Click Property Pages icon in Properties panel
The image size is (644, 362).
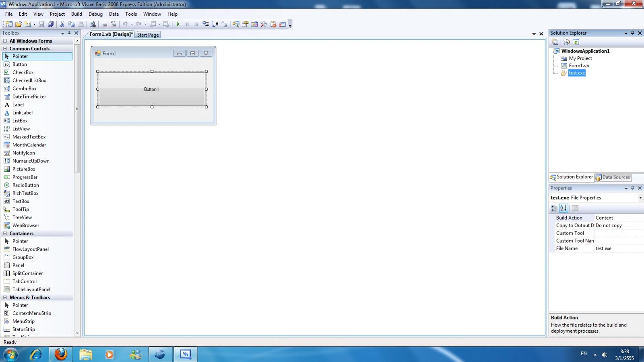575,208
